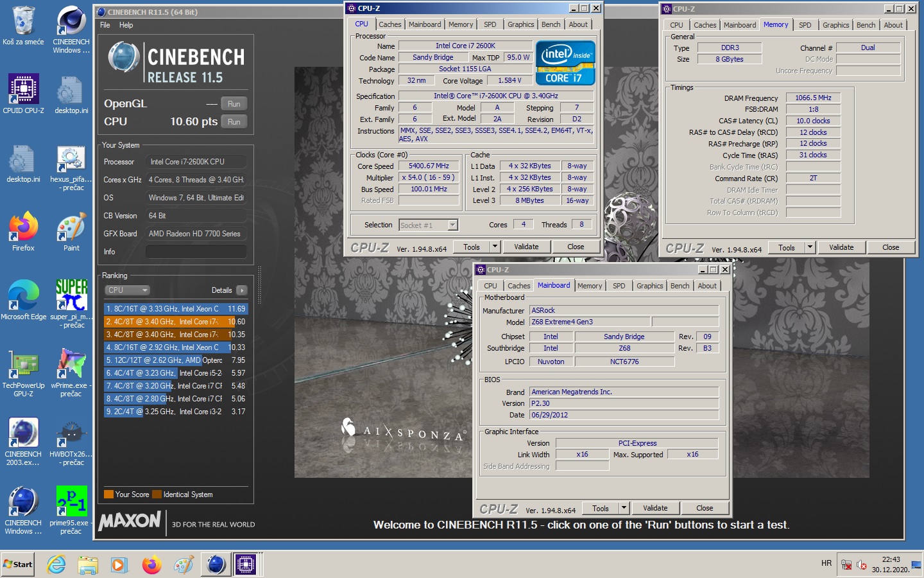The width and height of the screenshot is (924, 578).
Task: Click Close in top-middle CPU-Z window
Action: (576, 247)
